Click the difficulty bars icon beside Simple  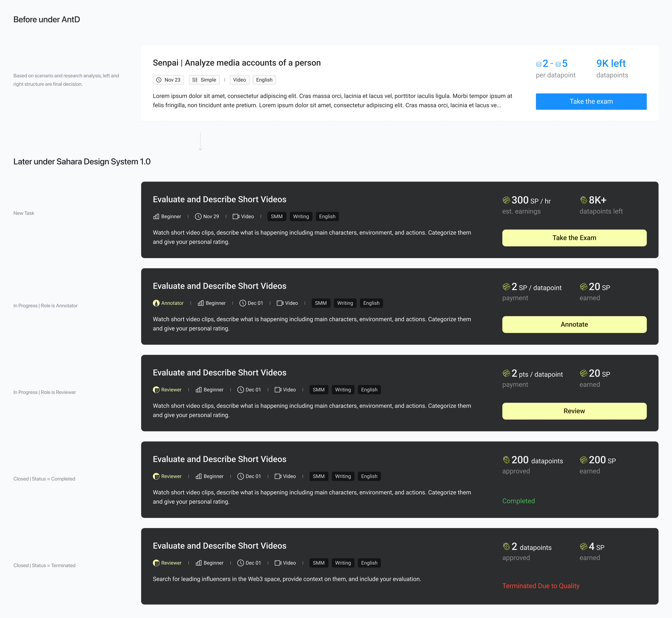pos(195,80)
